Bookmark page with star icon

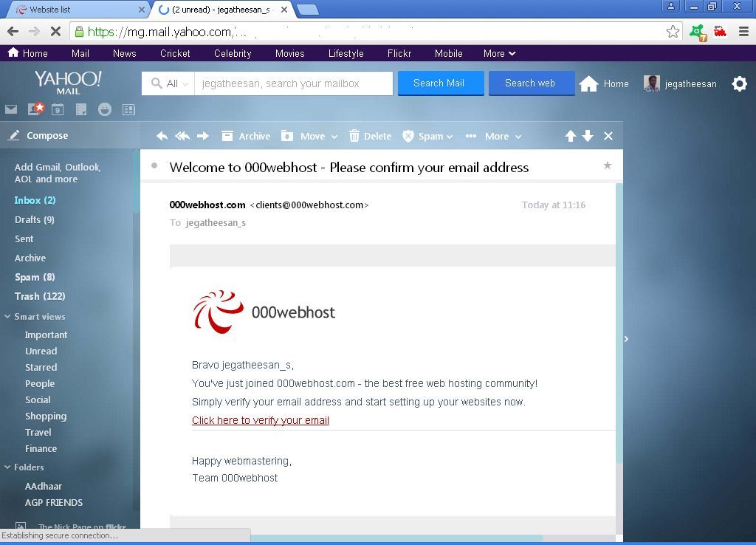pyautogui.click(x=673, y=32)
